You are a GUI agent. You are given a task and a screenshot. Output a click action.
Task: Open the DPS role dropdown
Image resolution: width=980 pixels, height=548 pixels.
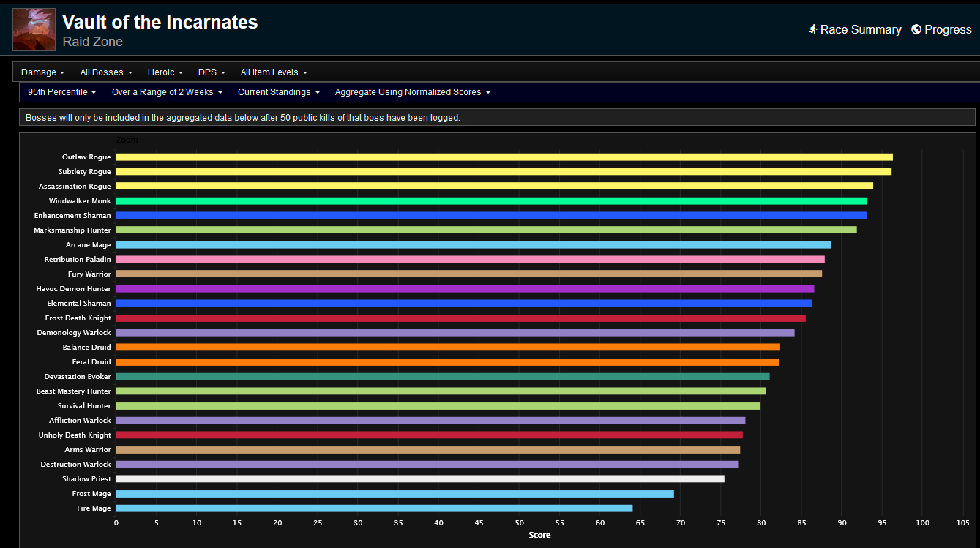pos(212,72)
